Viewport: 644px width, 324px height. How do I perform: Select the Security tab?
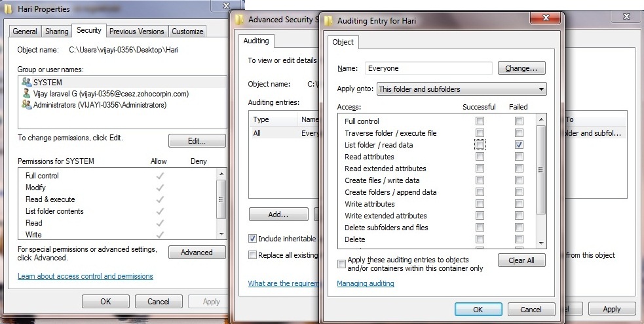click(x=88, y=30)
